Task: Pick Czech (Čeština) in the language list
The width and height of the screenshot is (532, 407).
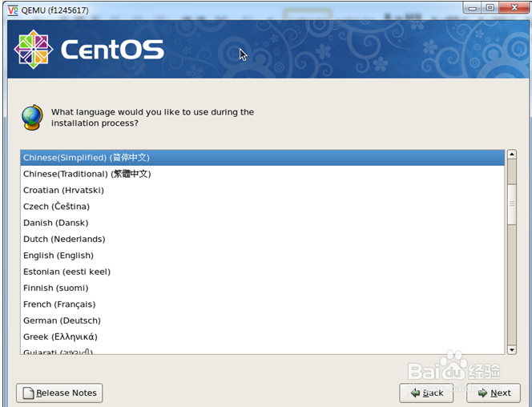Action: tap(262, 207)
